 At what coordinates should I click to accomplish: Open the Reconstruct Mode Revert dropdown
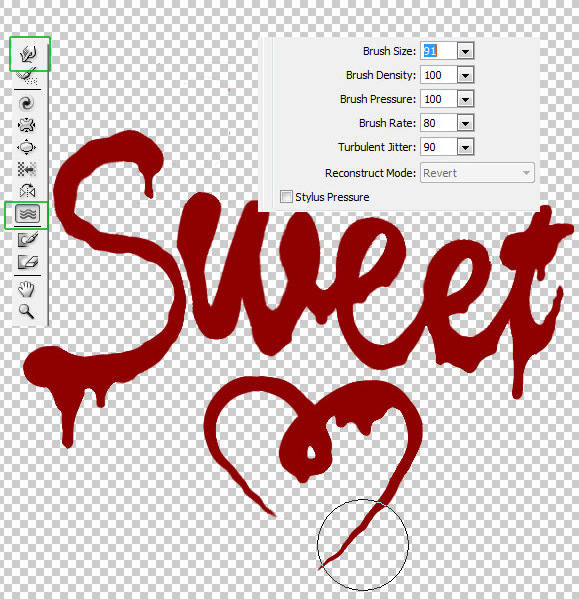coord(477,173)
